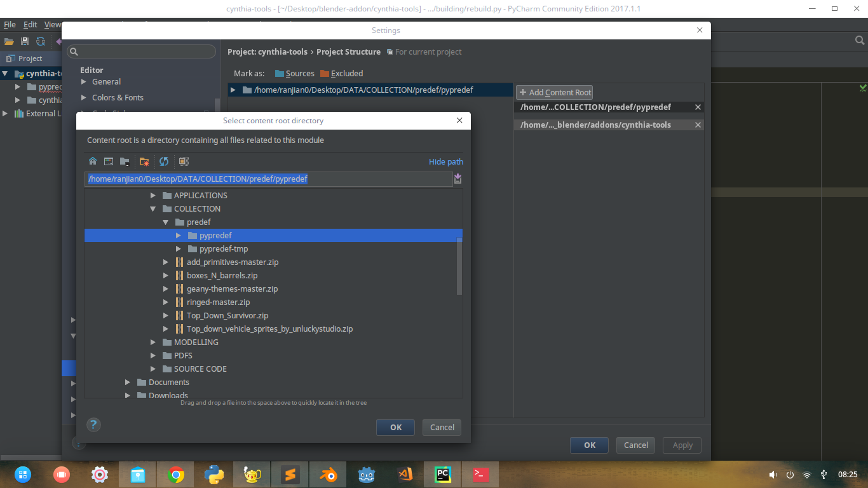This screenshot has height=488, width=868.
Task: Select the Project tool window tab
Action: 24,58
